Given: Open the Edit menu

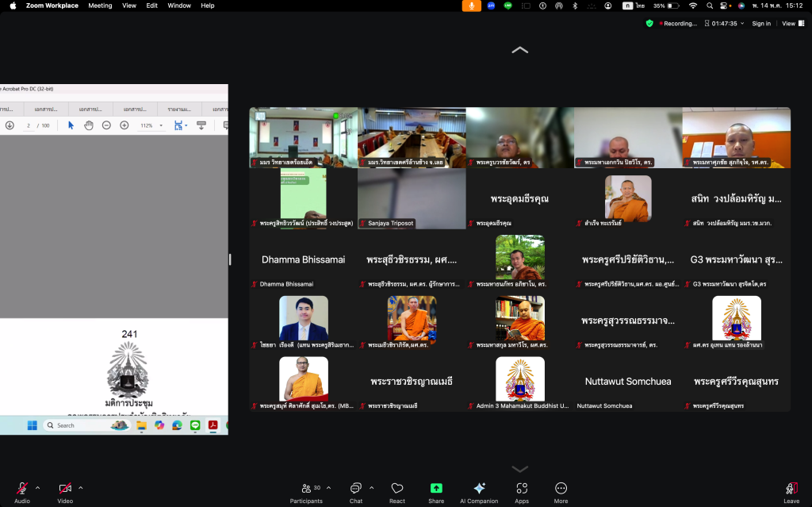Looking at the screenshot, I should click(151, 6).
